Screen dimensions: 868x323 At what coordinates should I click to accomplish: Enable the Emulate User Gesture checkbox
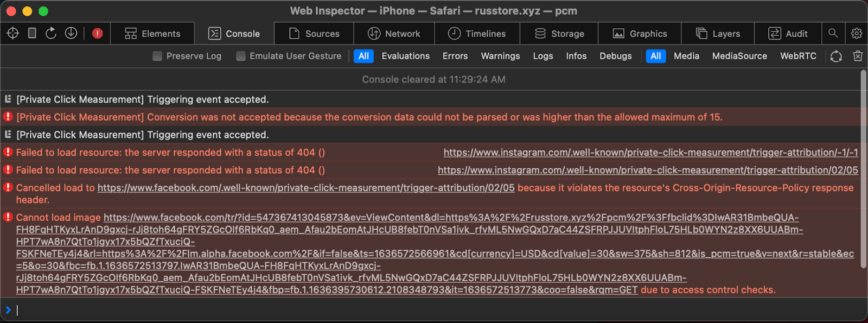241,56
